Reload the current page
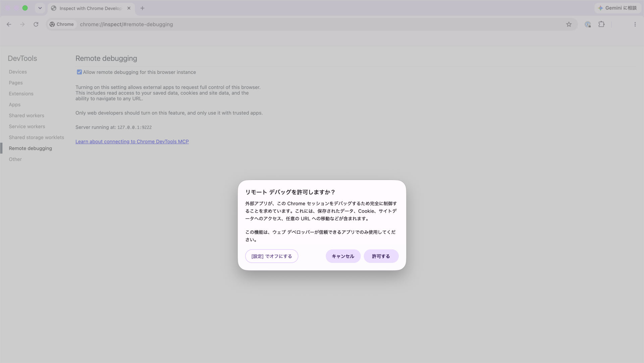The image size is (644, 363). tap(36, 24)
